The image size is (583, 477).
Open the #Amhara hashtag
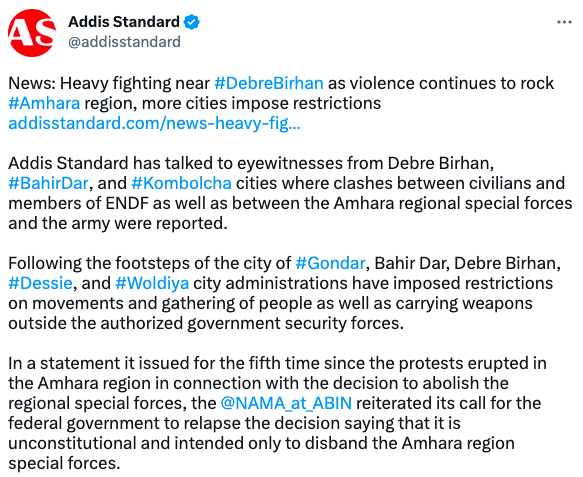pyautogui.click(x=44, y=103)
